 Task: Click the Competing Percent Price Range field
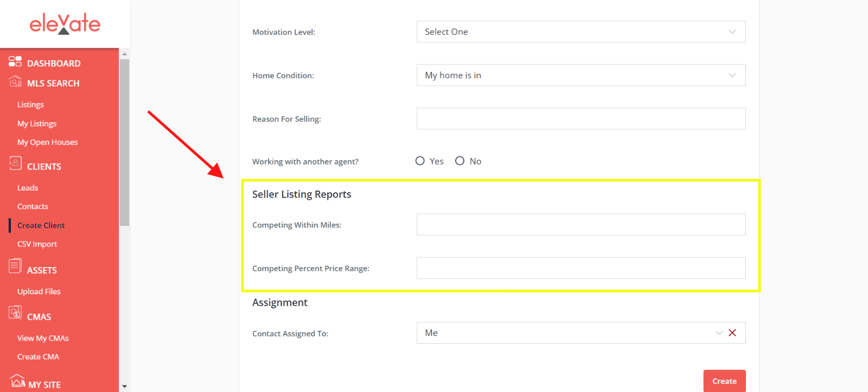pyautogui.click(x=581, y=268)
